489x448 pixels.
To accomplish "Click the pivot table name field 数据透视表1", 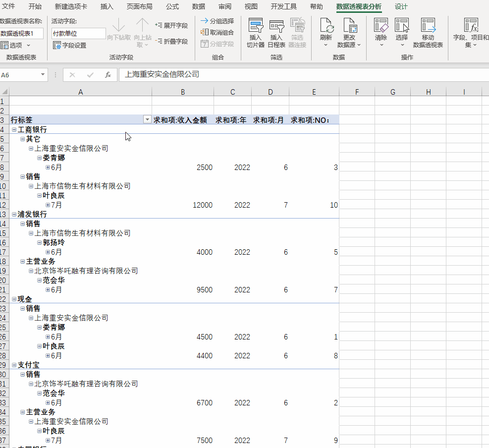I will tap(21, 33).
